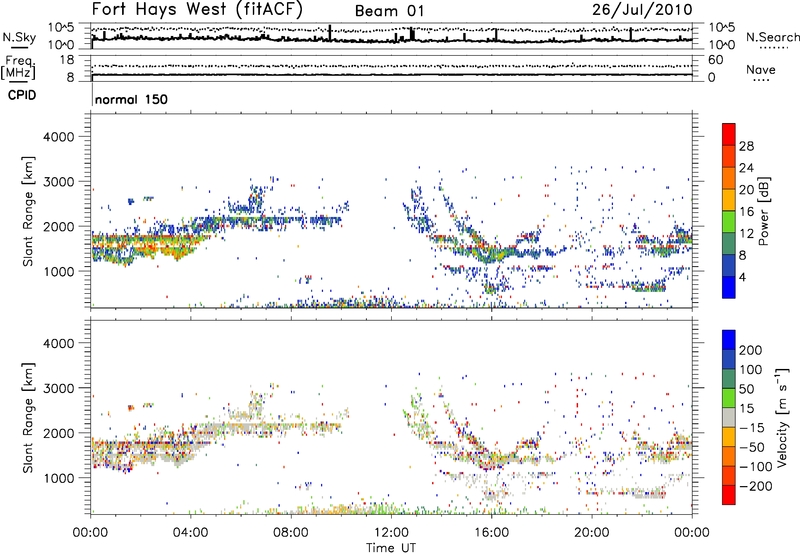800x554 pixels.
Task: Select the 'normal 150' CPID text
Action: click(131, 99)
